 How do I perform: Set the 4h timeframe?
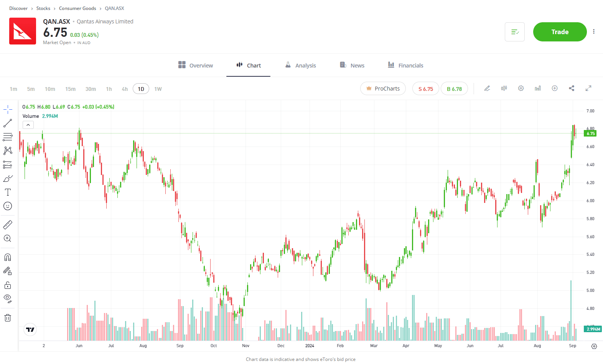pyautogui.click(x=125, y=89)
